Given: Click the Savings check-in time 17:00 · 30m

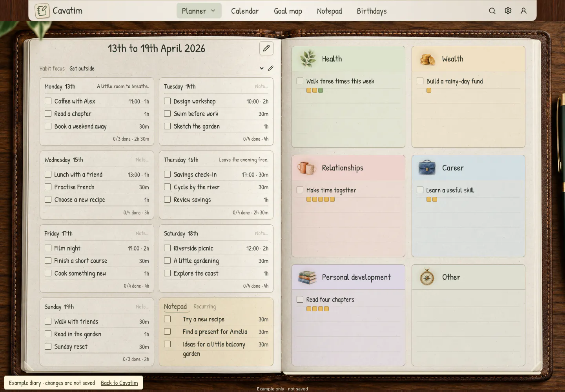Looking at the screenshot, I should [x=255, y=175].
